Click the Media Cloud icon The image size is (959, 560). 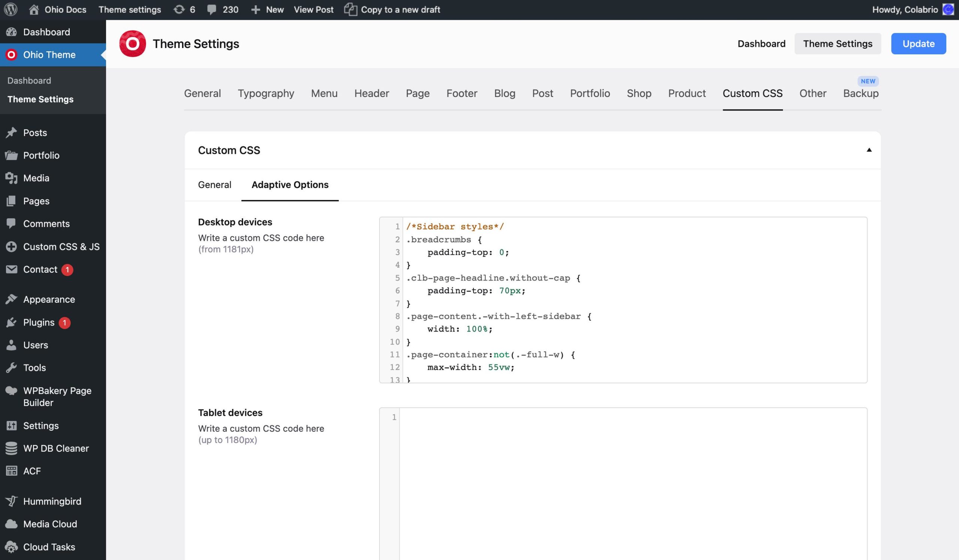[x=11, y=524]
